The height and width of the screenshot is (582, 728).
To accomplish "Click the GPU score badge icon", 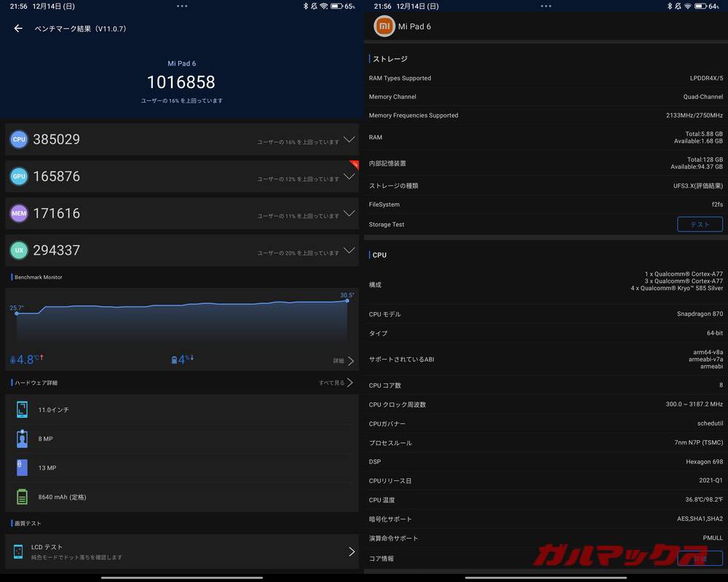I will [x=19, y=176].
